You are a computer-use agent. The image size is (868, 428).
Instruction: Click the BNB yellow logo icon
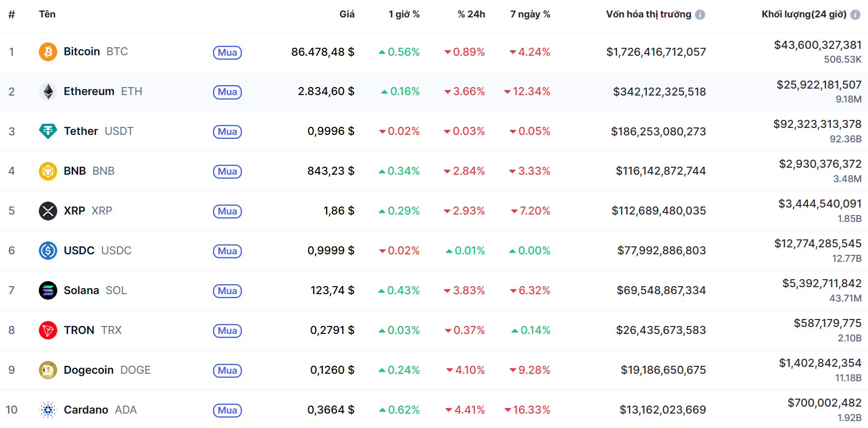point(48,171)
